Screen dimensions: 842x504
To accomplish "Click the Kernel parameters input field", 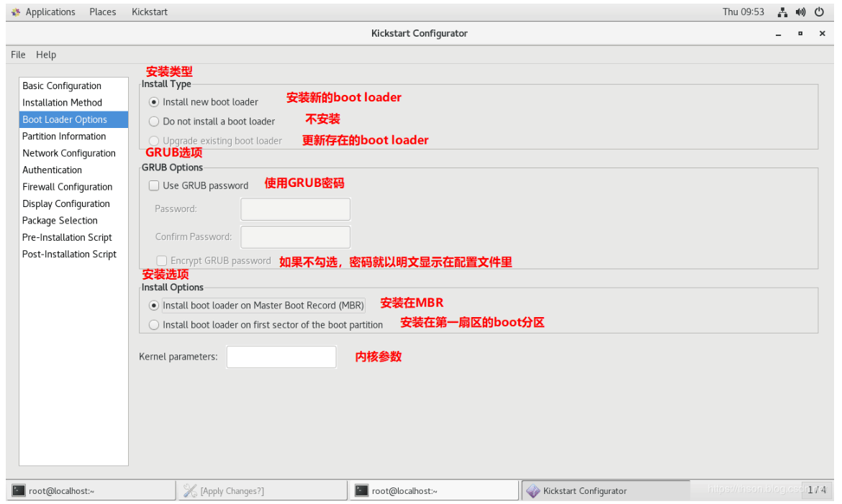I will point(281,357).
